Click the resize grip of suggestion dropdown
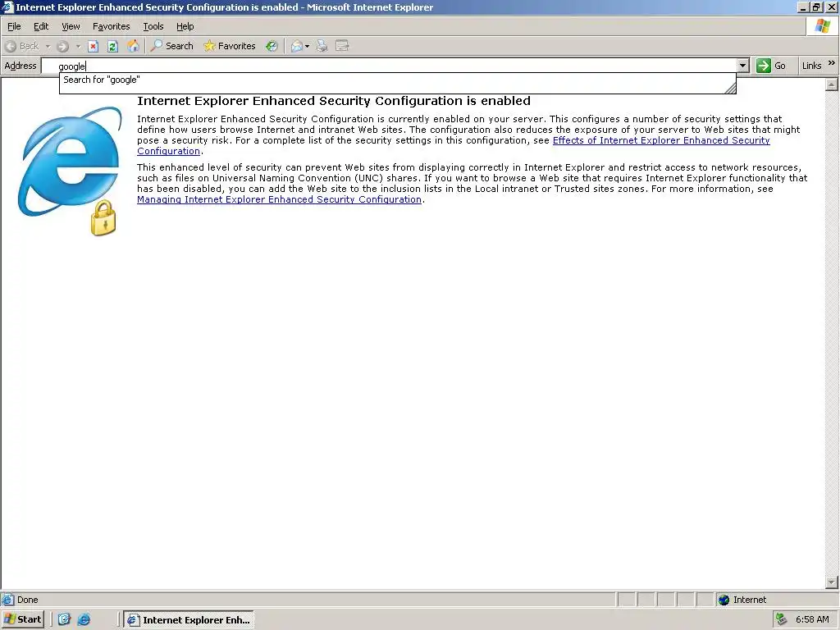 (x=730, y=89)
